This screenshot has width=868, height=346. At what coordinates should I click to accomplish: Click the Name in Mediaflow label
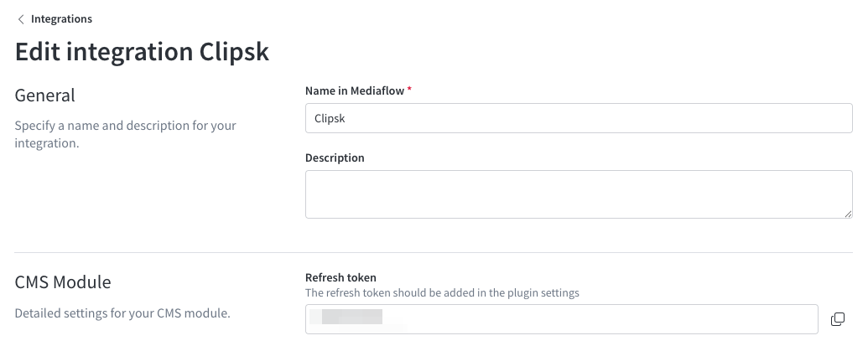pyautogui.click(x=354, y=90)
